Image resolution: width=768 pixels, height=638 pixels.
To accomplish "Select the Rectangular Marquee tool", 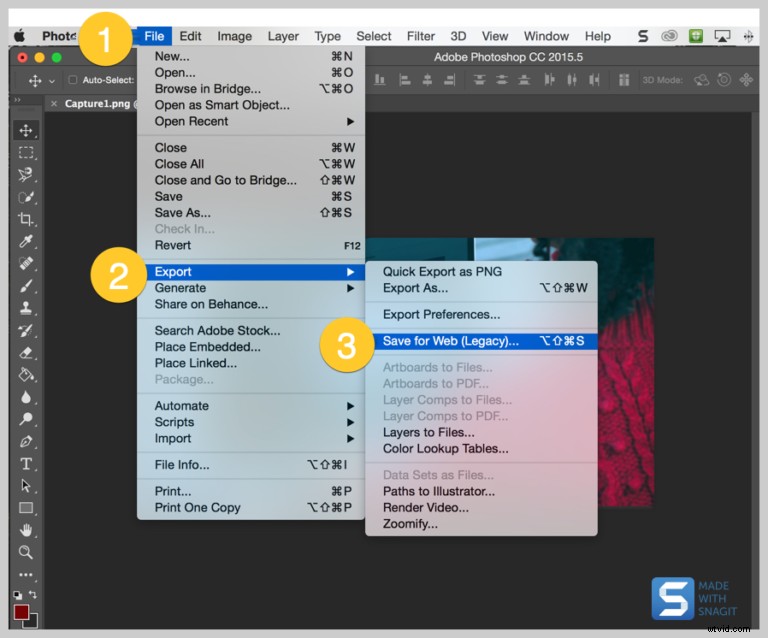I will [x=26, y=152].
